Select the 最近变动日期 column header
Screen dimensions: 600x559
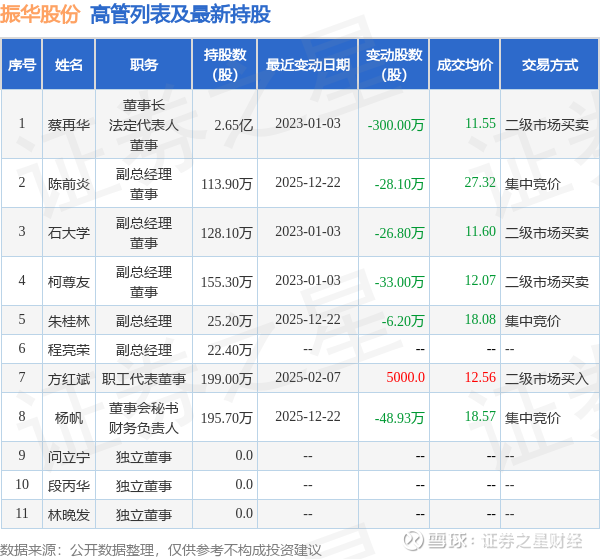[308, 65]
